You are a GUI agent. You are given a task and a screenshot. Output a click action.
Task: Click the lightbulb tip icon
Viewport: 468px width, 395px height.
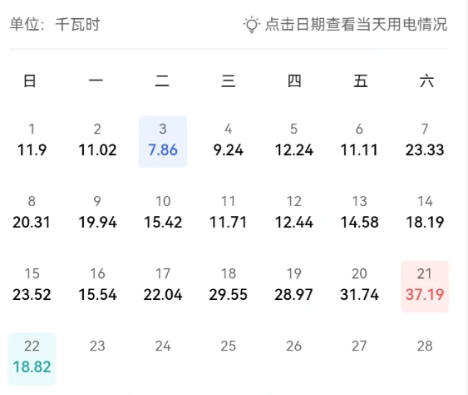click(251, 25)
